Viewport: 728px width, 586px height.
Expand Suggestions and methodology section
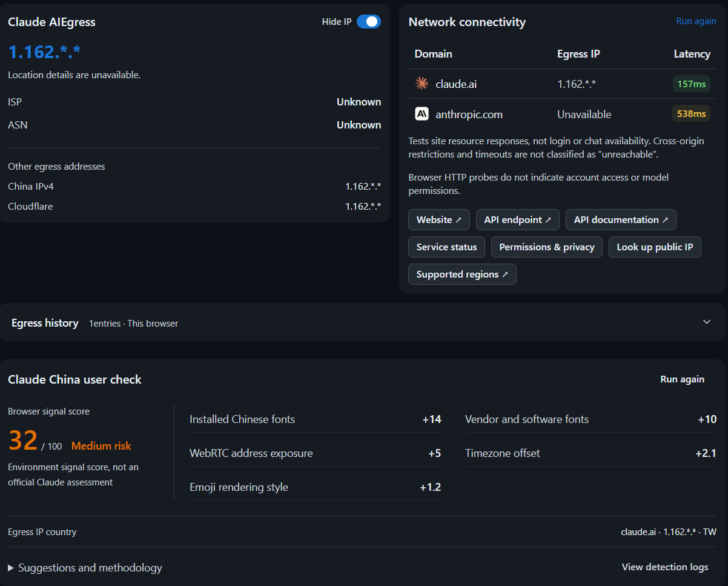85,568
